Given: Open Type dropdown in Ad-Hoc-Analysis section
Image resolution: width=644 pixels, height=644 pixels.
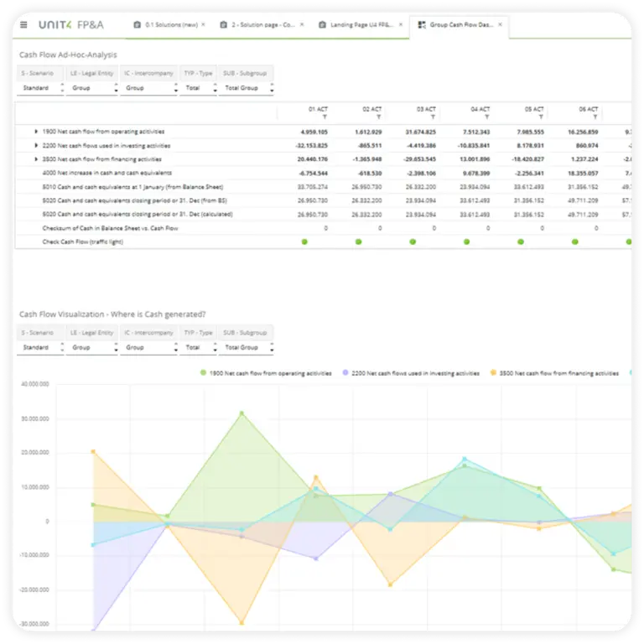Looking at the screenshot, I should [199, 88].
